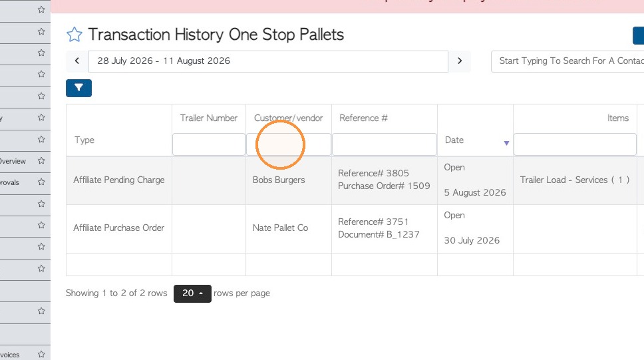This screenshot has width=644, height=360.
Task: Click the Trailer Number filter field
Action: click(209, 144)
